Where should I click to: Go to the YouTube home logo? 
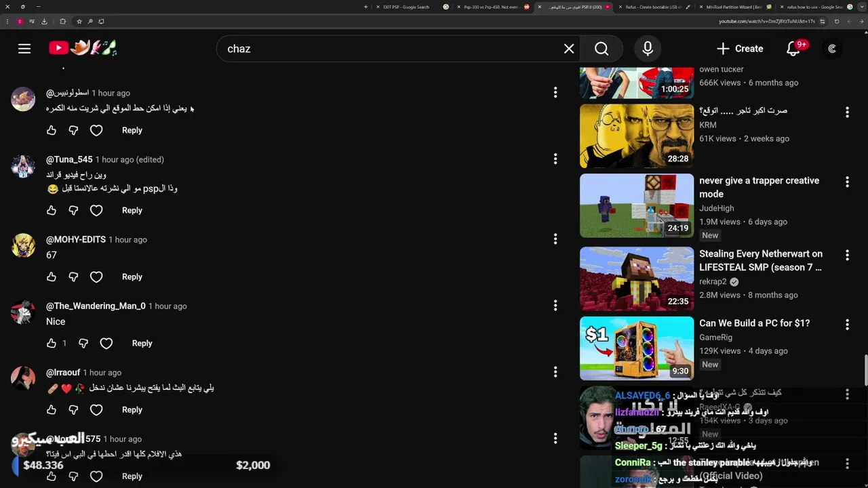point(83,48)
